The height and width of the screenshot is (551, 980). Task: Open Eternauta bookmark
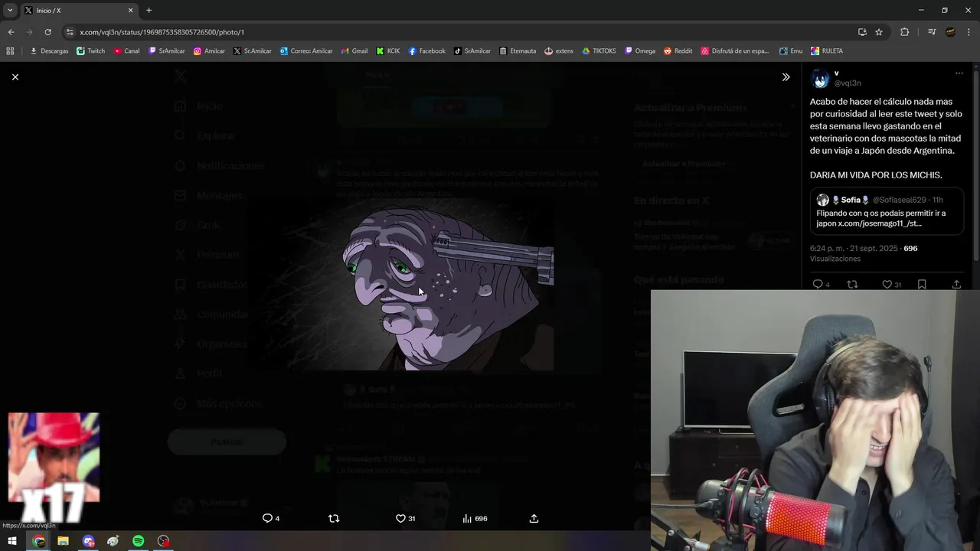coord(518,51)
